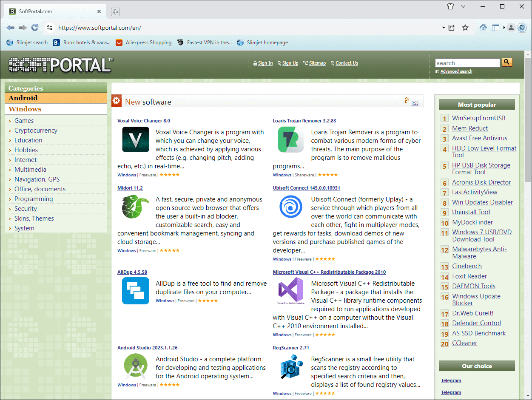Screen dimensions: 532x400
Task: Click the share page icon
Action: [x=452, y=28]
